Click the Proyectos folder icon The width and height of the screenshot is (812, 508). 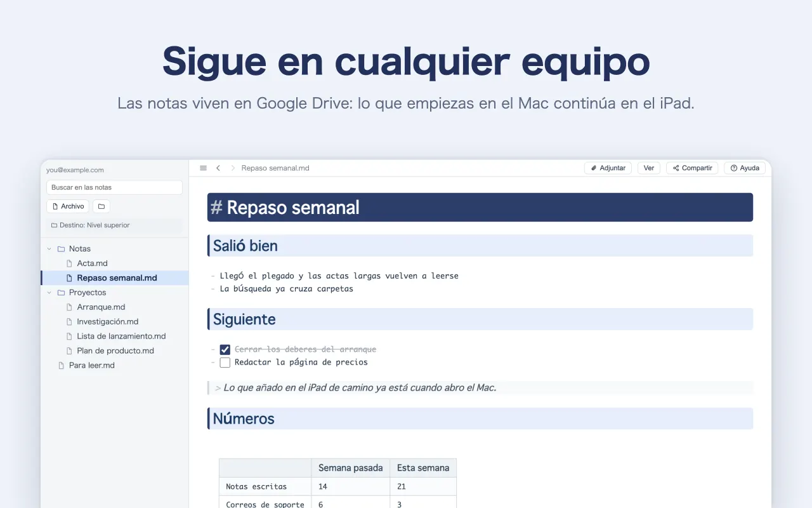click(61, 293)
